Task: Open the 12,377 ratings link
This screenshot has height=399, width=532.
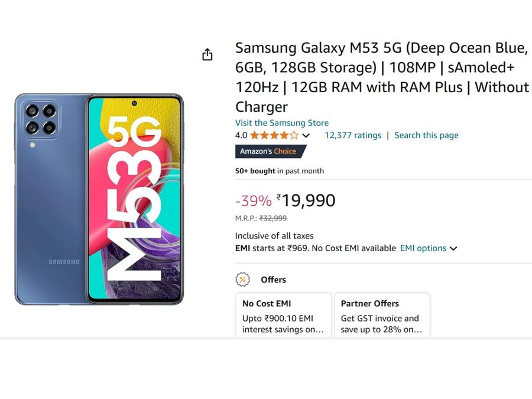Action: pos(353,135)
